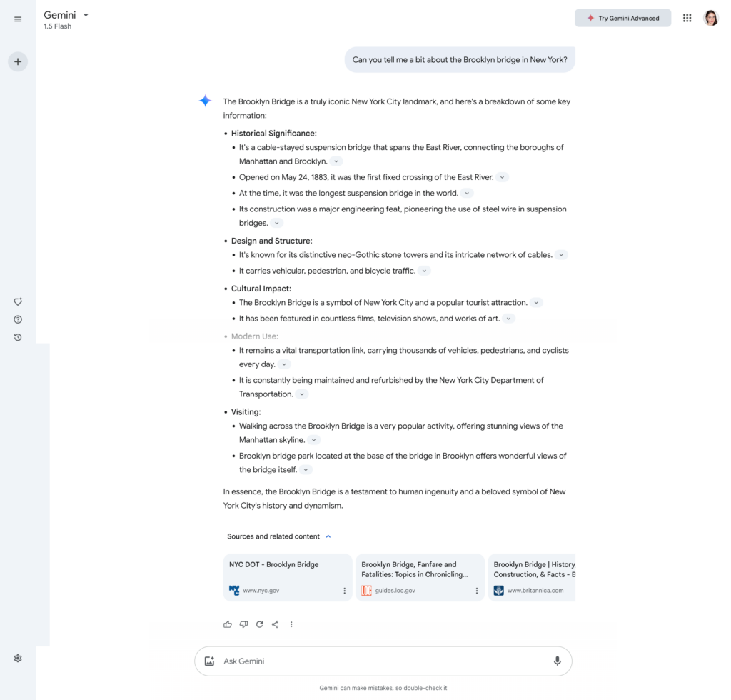Click the Ask Gemini prompt field
The image size is (731, 700).
tap(383, 661)
